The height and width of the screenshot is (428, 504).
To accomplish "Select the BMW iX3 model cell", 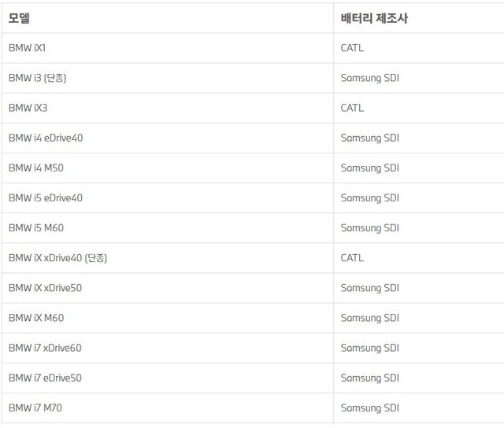I will [x=28, y=108].
